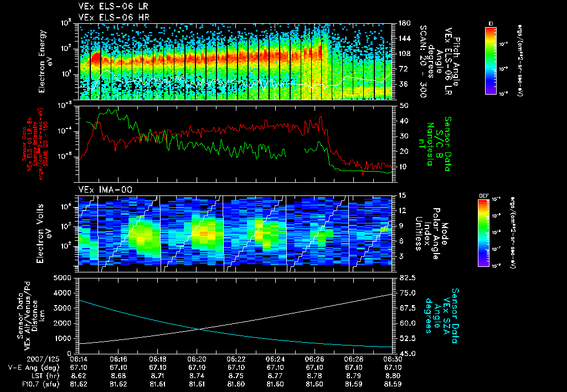This screenshot has width=567, height=392.
Task: Click the '06:24' time tick label
Action: coord(275,360)
